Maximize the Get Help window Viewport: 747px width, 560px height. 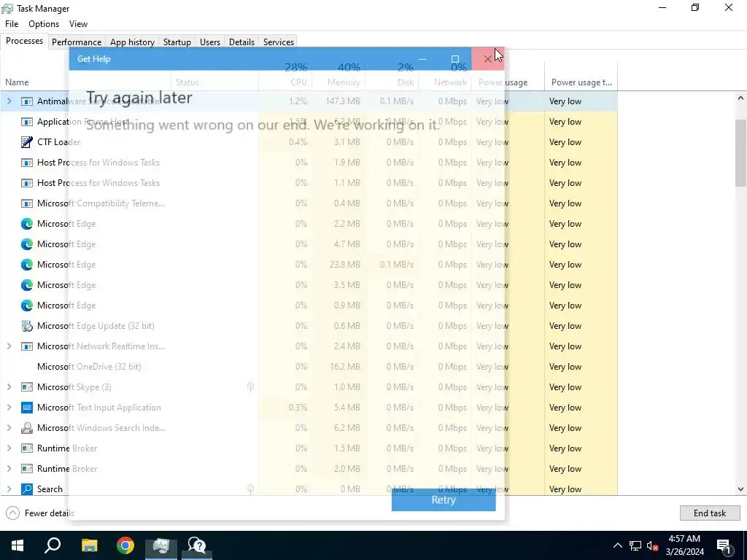pyautogui.click(x=455, y=58)
